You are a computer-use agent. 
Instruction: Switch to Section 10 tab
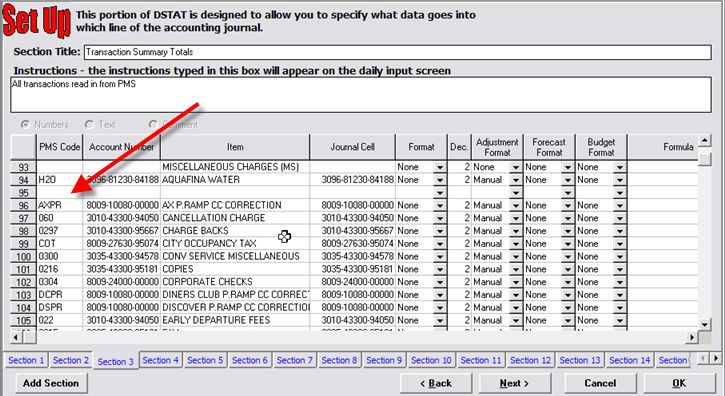click(x=431, y=360)
